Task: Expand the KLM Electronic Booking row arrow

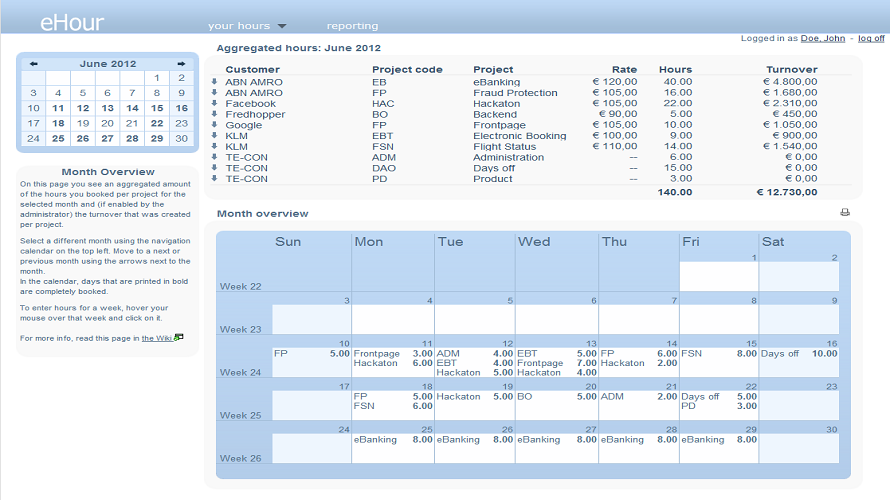Action: coord(215,136)
